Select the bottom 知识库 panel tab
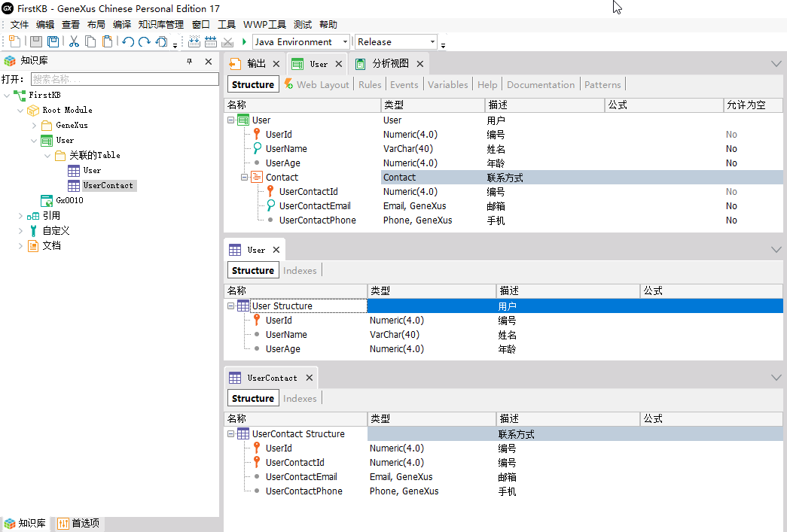 pyautogui.click(x=25, y=524)
